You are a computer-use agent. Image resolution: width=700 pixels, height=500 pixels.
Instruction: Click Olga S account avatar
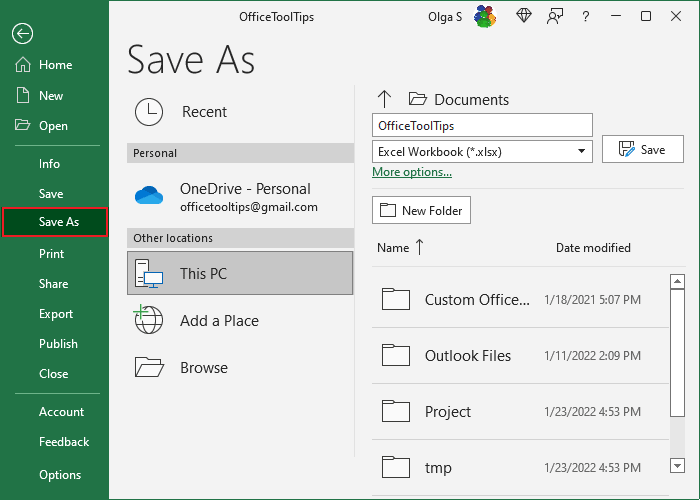[485, 17]
